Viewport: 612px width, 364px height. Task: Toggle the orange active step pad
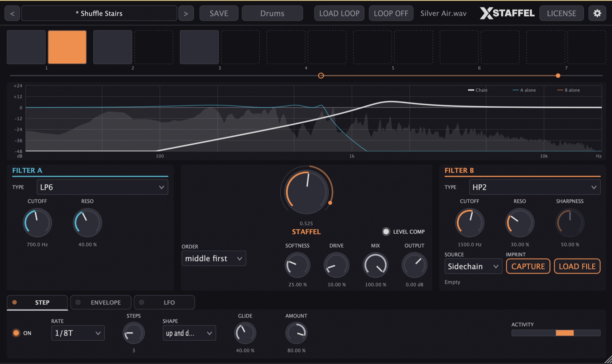67,47
